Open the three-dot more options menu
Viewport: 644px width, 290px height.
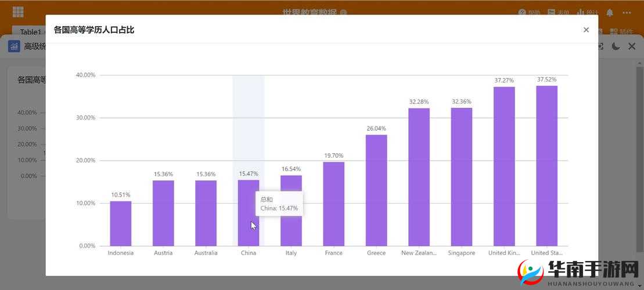(x=627, y=13)
